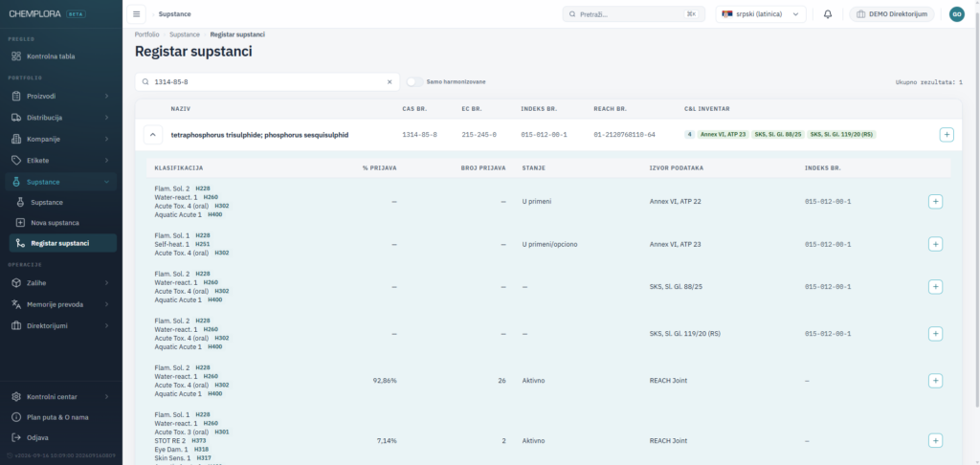
Task: Click the Memorije prevoda translate icon
Action: point(16,304)
